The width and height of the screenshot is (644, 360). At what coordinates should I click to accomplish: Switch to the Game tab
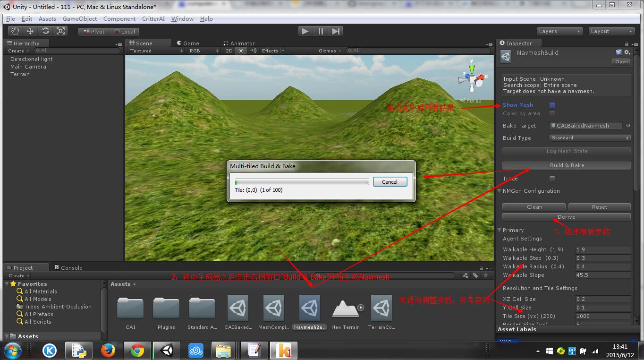188,43
